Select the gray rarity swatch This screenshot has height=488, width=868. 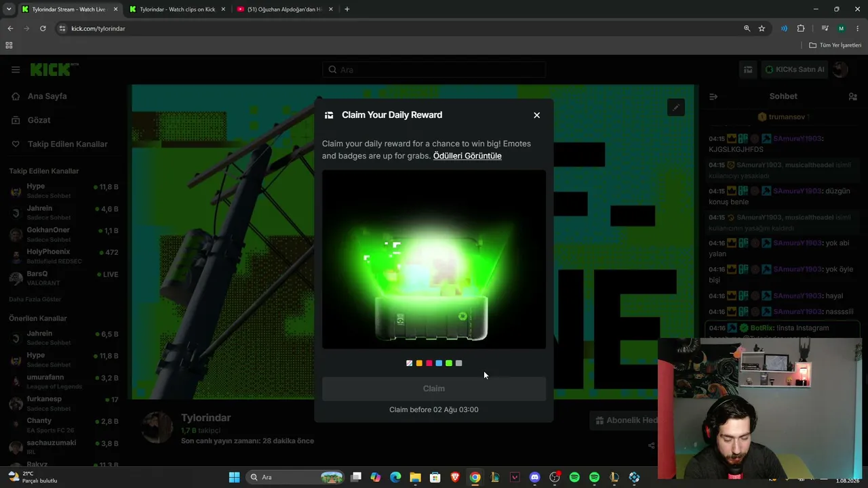pyautogui.click(x=459, y=363)
